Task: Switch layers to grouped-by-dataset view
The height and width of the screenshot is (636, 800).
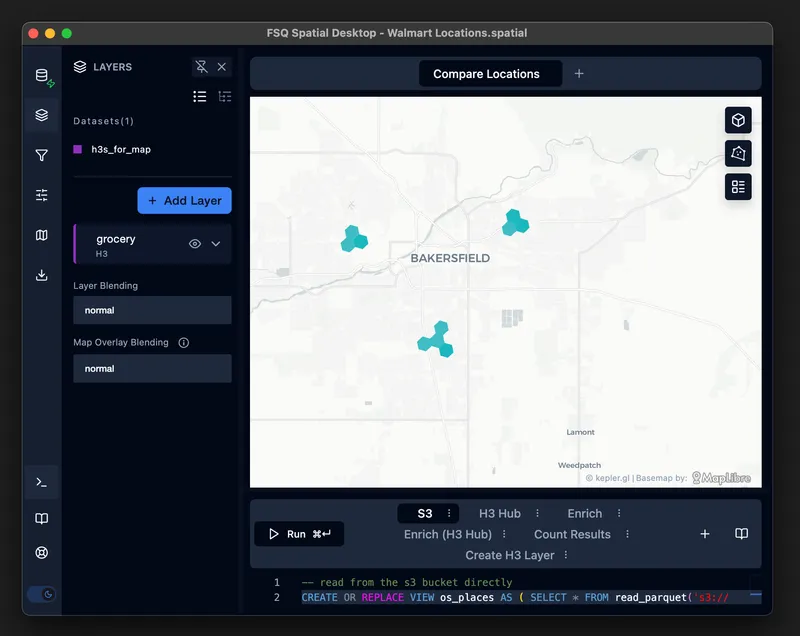Action: coord(224,96)
